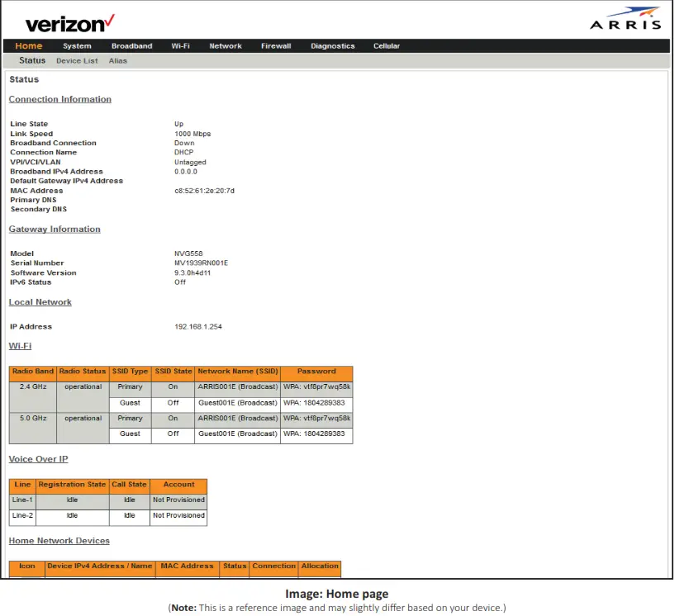Open the Broadband menu
The height and width of the screenshot is (616, 675).
pos(131,46)
